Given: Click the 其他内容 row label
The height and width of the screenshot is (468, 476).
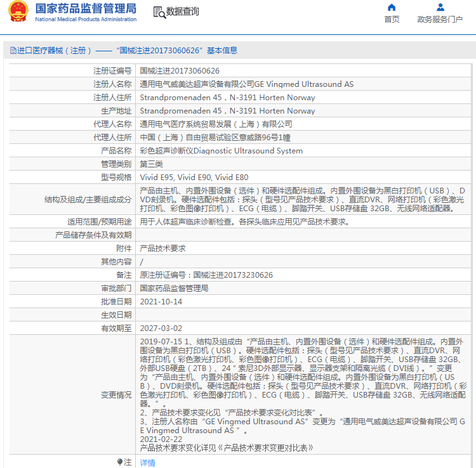Looking at the screenshot, I should pyautogui.click(x=116, y=262).
